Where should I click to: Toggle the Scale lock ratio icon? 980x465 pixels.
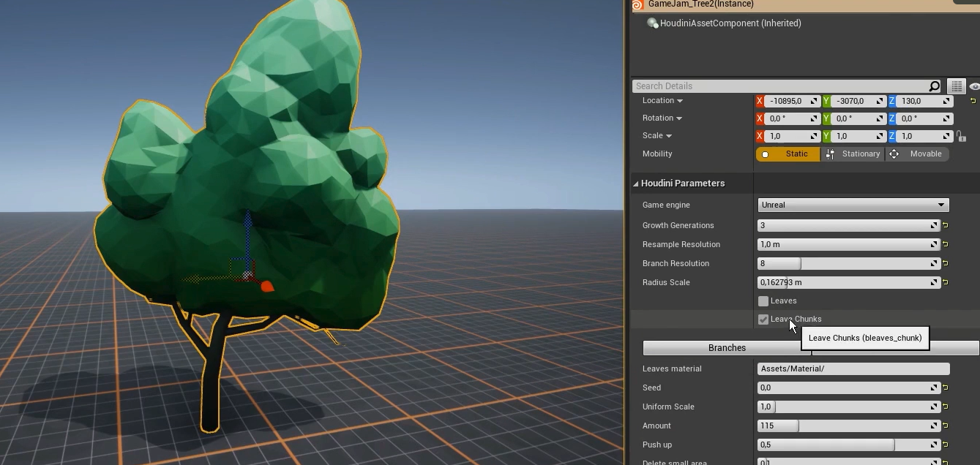[961, 136]
